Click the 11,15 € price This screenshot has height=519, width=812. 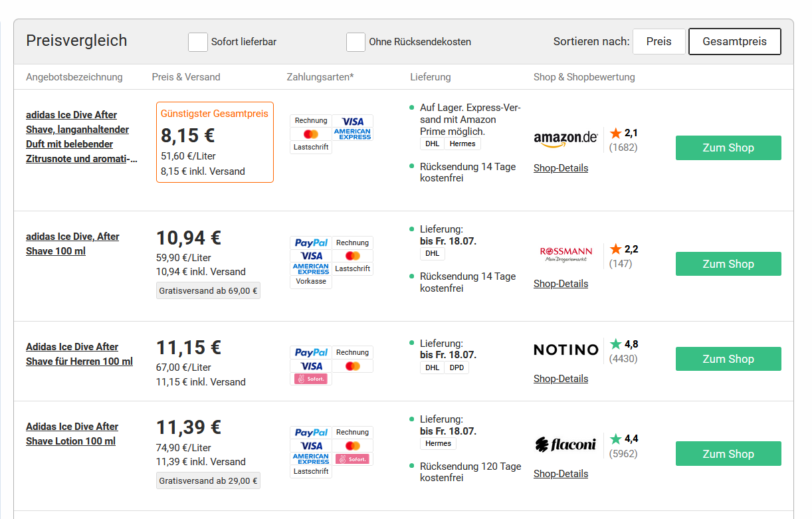(x=189, y=348)
